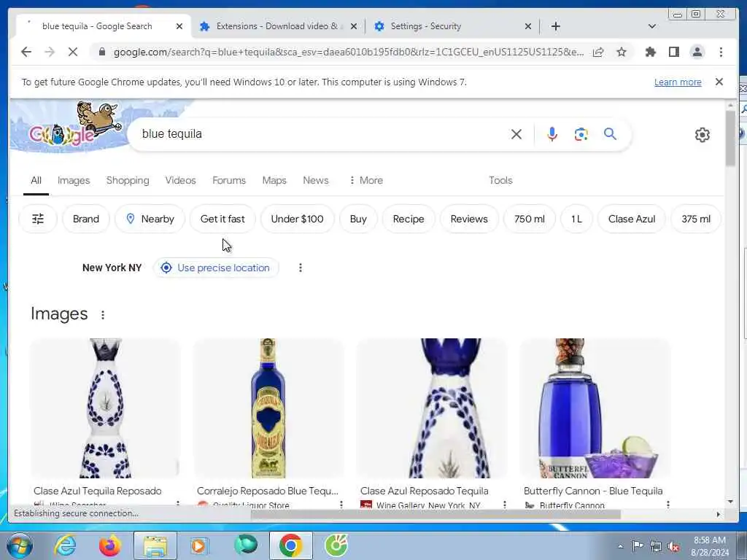Select the Maps search tab
Viewport: 747px width, 560px height.
274,181
